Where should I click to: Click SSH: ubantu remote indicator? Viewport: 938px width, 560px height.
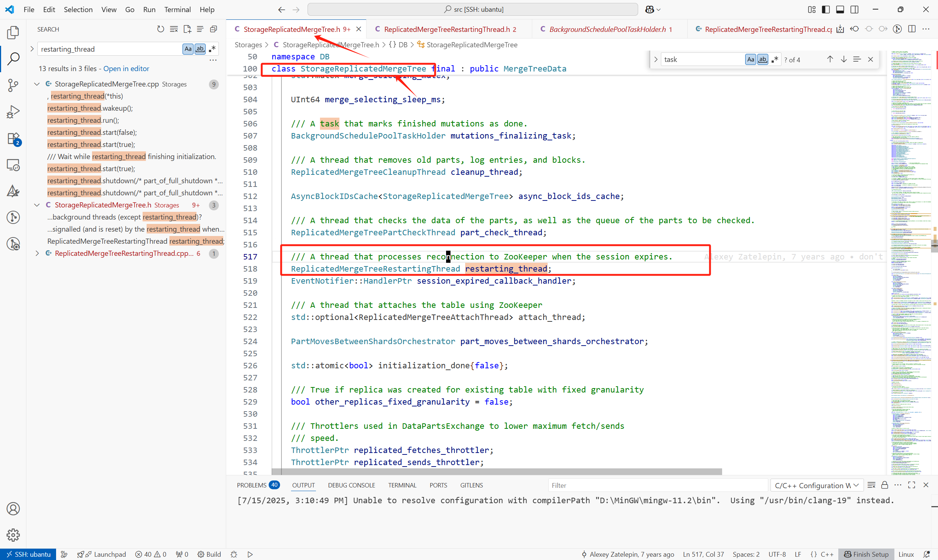[x=28, y=554]
